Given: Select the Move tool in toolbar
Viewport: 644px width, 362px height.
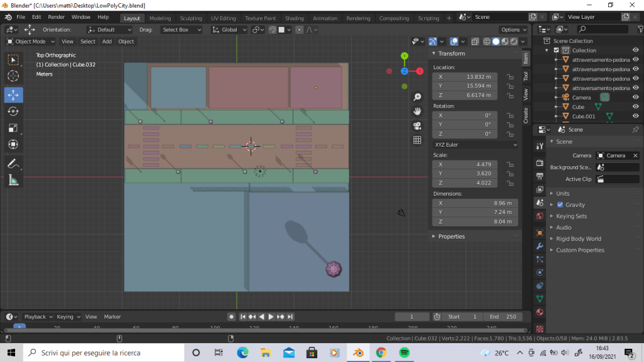Looking at the screenshot, I should click(13, 94).
